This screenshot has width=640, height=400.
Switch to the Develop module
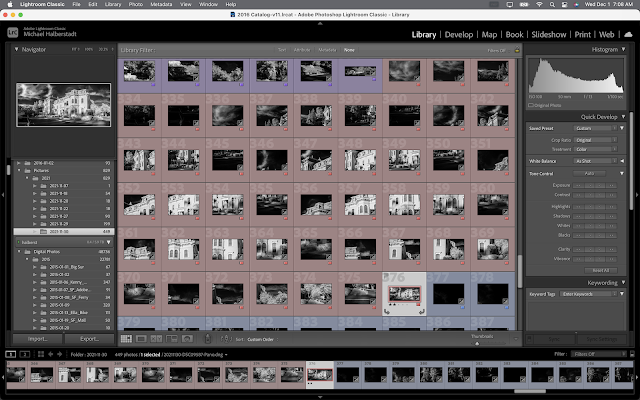click(459, 35)
